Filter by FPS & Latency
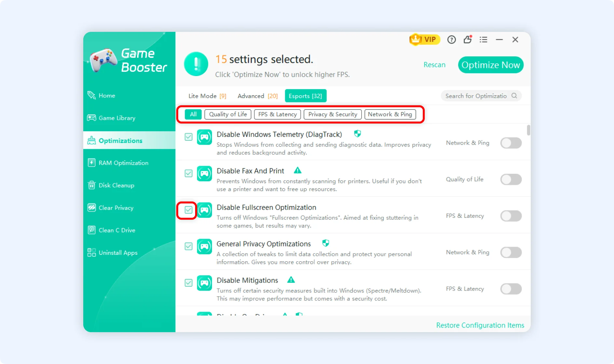Image resolution: width=614 pixels, height=364 pixels. point(277,114)
